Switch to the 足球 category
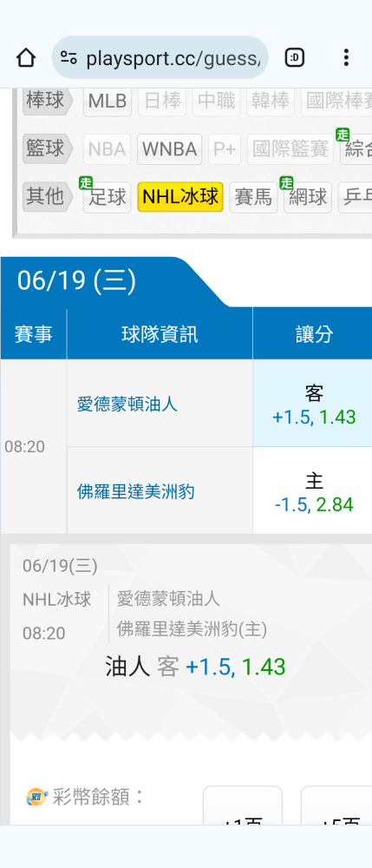This screenshot has height=868, width=372. coord(108,197)
